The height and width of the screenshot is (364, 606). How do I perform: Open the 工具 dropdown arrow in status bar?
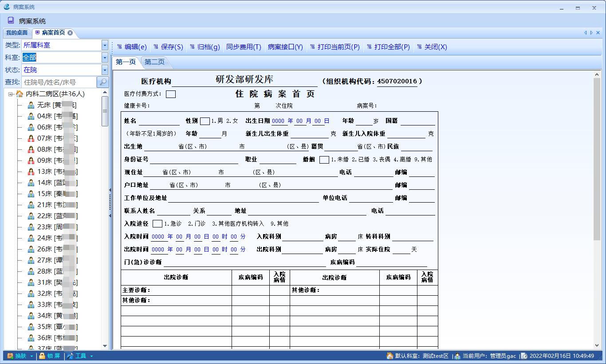(91, 356)
